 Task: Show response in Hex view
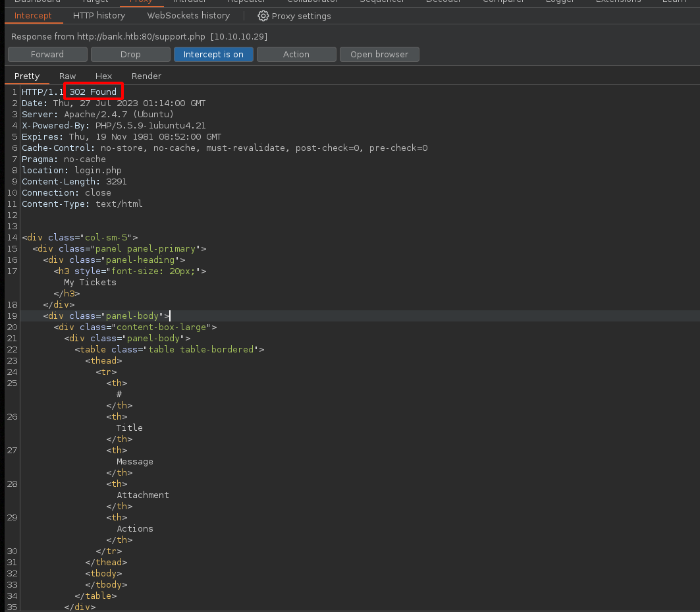(x=103, y=76)
